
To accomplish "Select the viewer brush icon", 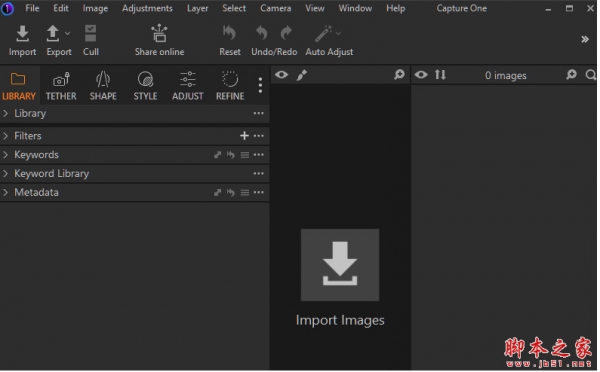I will point(302,75).
